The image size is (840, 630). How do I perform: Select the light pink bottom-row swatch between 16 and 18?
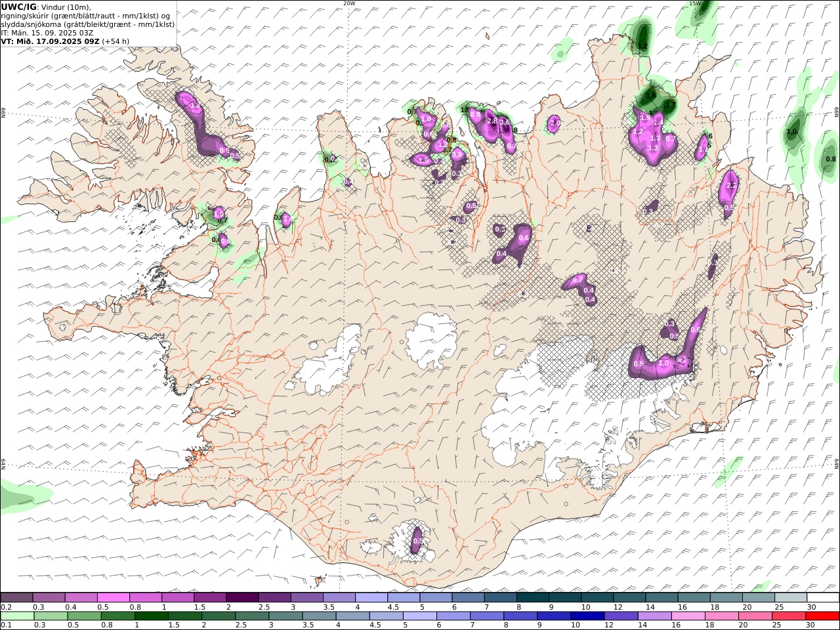tap(688, 616)
